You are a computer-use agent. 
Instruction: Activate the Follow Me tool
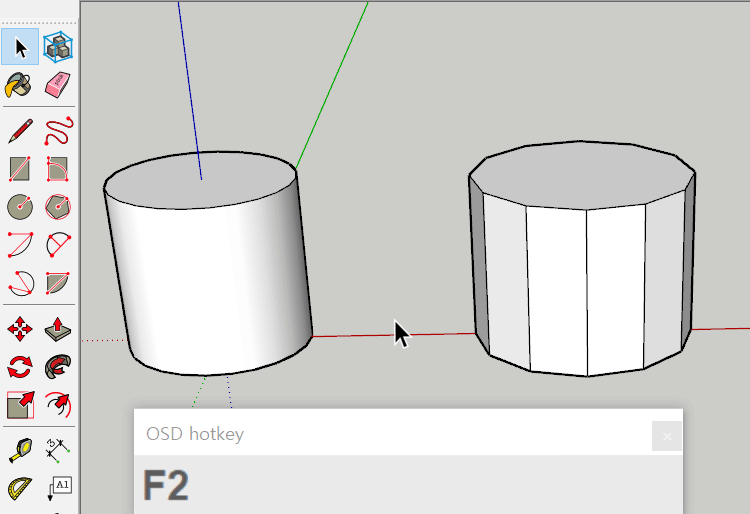point(58,367)
